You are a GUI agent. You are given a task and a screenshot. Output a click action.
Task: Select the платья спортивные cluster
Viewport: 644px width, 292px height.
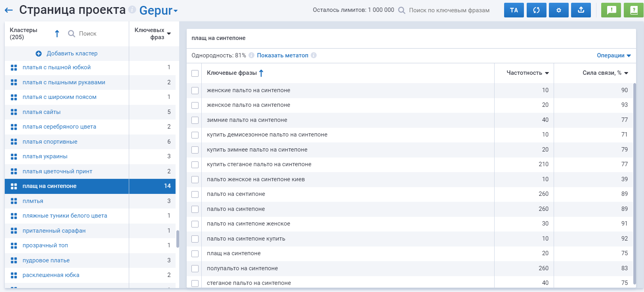point(50,142)
